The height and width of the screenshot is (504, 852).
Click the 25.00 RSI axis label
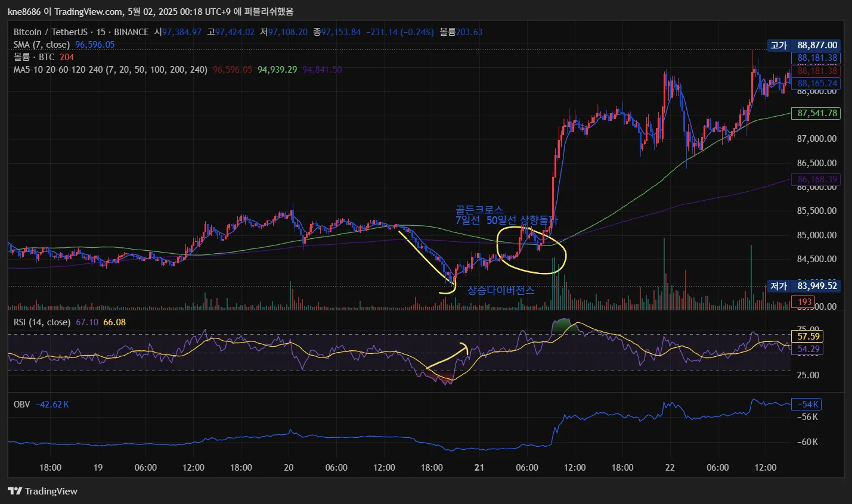[x=808, y=375]
